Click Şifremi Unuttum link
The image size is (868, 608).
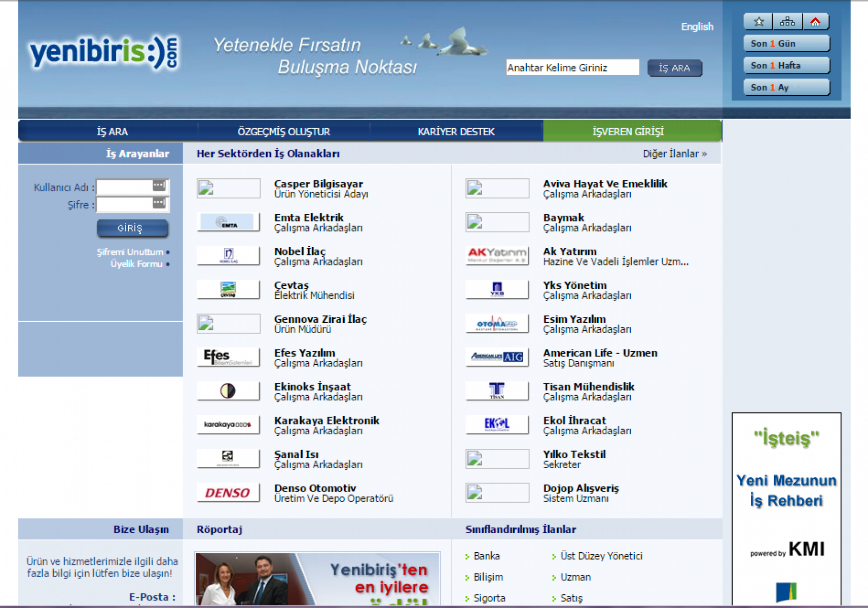coord(130,252)
